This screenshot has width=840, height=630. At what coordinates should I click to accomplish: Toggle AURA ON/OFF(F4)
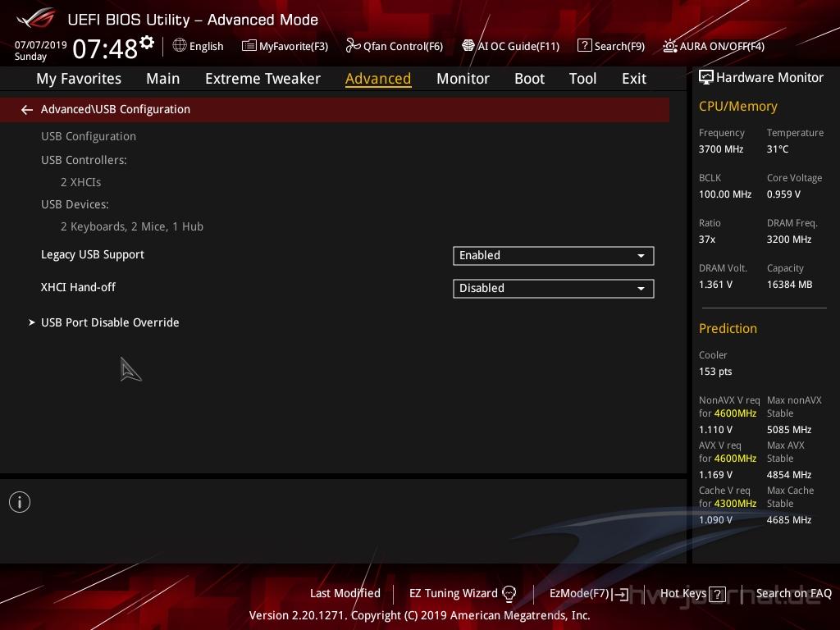714,46
